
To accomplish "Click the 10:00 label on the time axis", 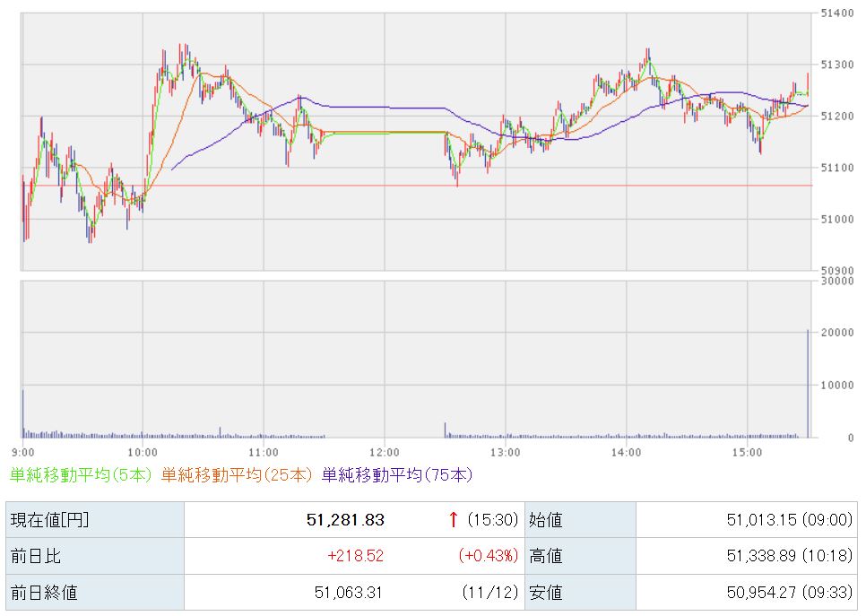I will [x=143, y=451].
